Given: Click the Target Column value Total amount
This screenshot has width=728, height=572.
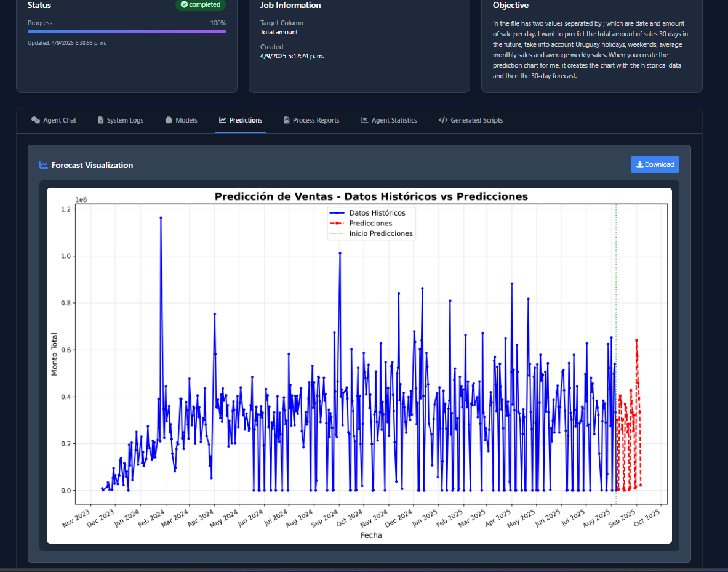Looking at the screenshot, I should [x=279, y=32].
